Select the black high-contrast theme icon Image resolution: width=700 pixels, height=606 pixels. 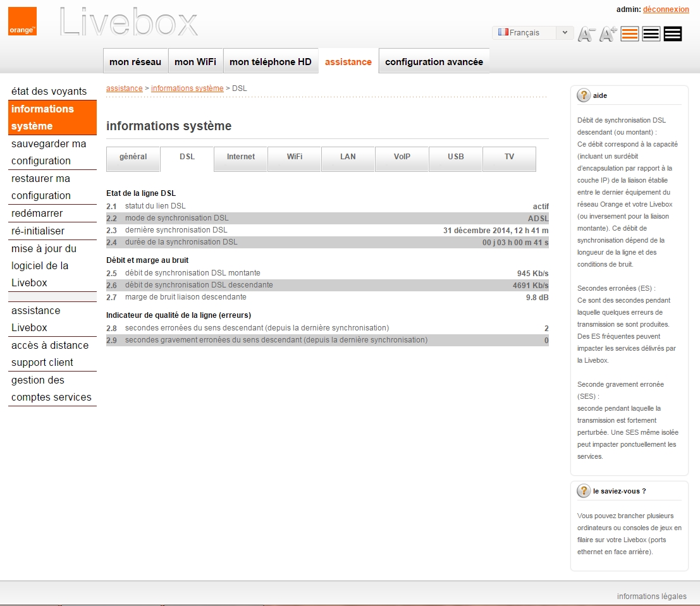[x=672, y=34]
